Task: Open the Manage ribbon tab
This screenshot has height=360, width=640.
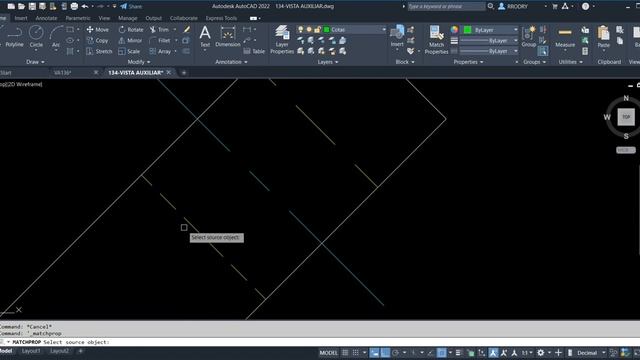Action: (127, 18)
